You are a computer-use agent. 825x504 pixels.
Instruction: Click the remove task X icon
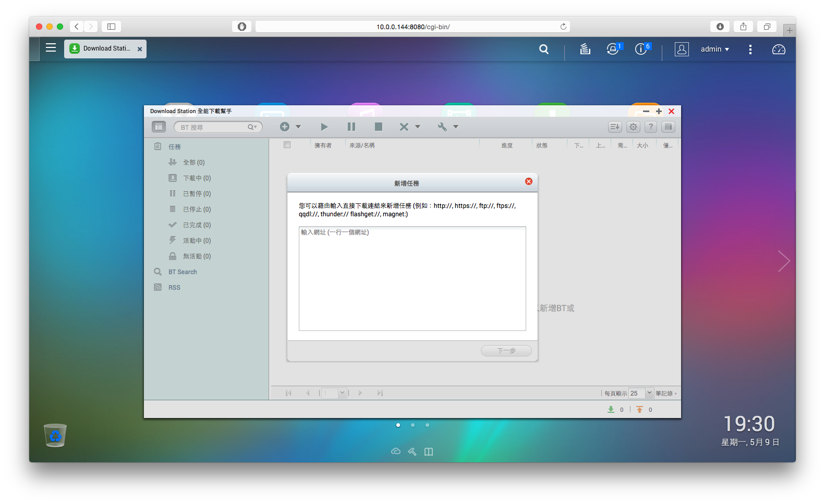(404, 127)
